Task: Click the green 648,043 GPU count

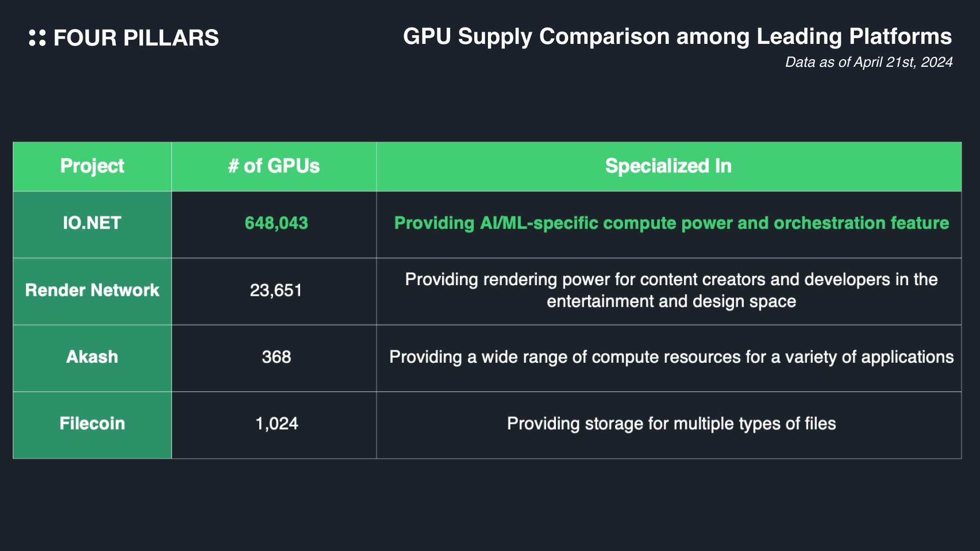Action: [276, 223]
